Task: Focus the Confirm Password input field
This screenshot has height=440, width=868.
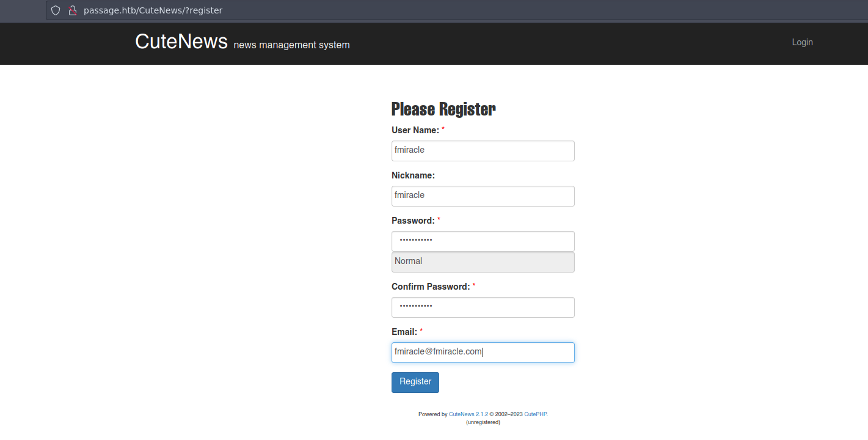Action: pyautogui.click(x=483, y=307)
